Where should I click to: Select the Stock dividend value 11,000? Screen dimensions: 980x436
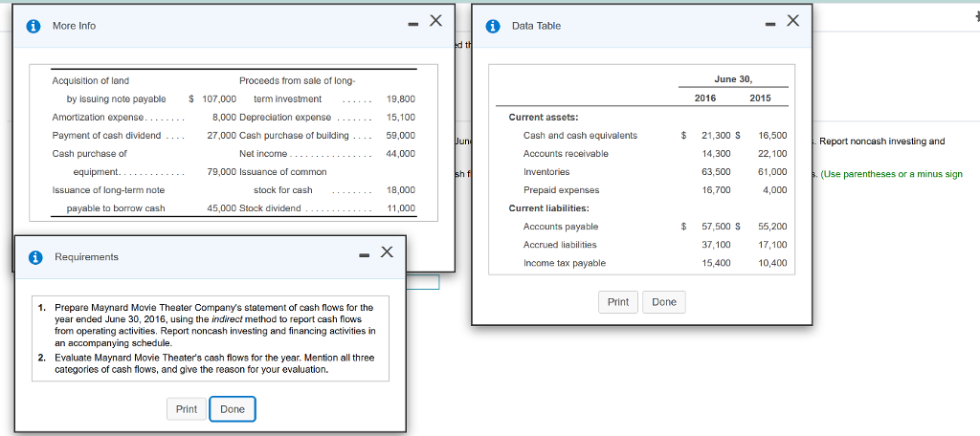[x=401, y=208]
